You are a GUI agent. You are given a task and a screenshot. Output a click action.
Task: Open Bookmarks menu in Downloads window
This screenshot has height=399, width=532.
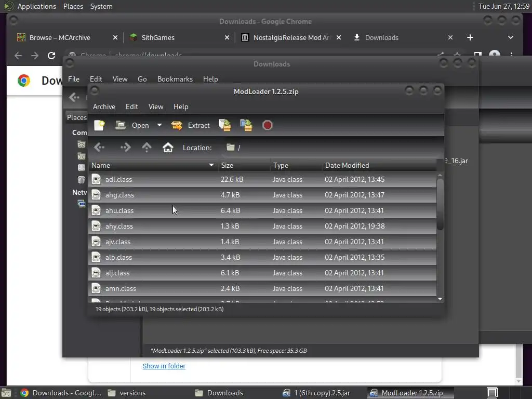(175, 79)
